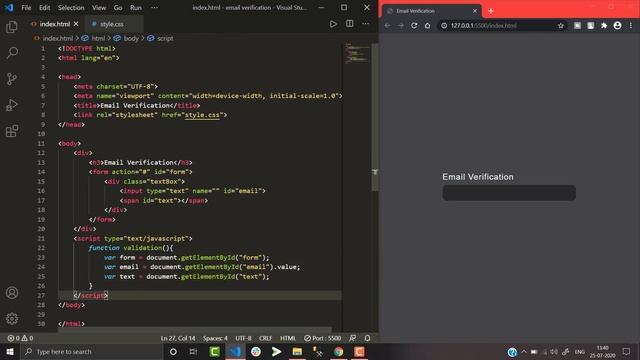640x360 pixels.
Task: Click the Chrome Home button
Action: click(x=427, y=25)
